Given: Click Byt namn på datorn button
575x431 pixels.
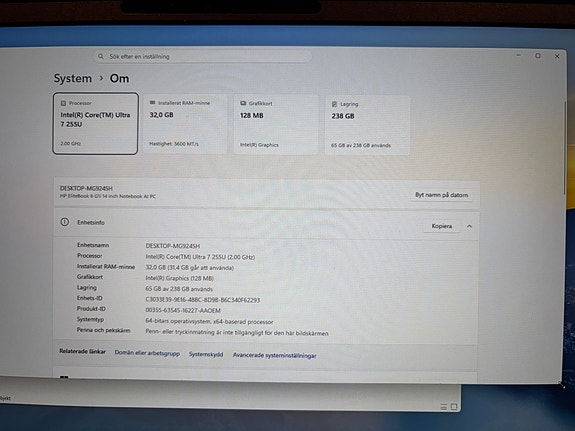Looking at the screenshot, I should [x=442, y=195].
